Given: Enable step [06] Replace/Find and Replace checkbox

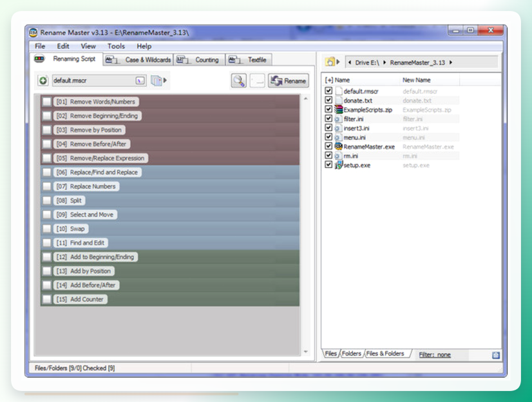Looking at the screenshot, I should coord(47,173).
